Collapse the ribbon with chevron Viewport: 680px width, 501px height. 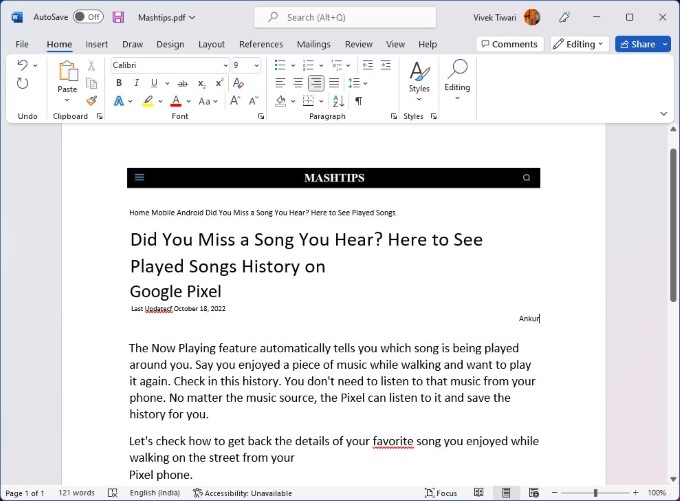pyautogui.click(x=664, y=114)
